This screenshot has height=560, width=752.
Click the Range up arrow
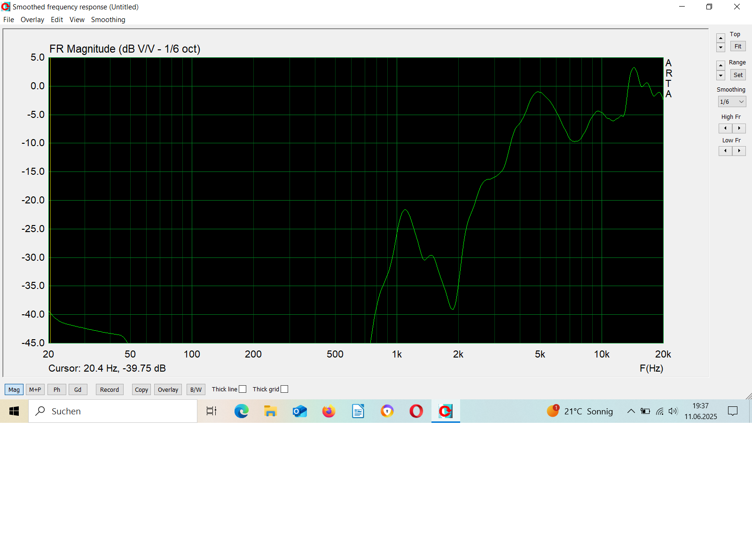tap(721, 65)
